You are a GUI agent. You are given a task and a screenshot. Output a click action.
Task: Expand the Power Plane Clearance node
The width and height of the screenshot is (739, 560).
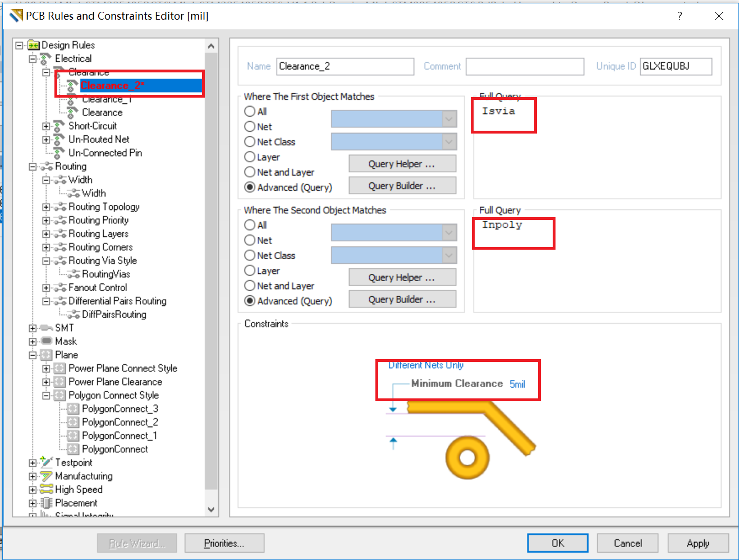coord(46,382)
